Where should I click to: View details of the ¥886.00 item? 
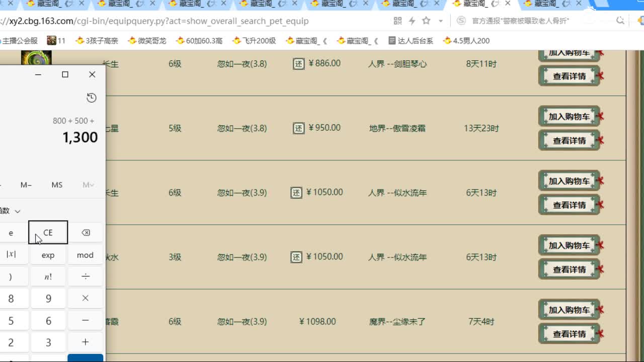click(569, 76)
